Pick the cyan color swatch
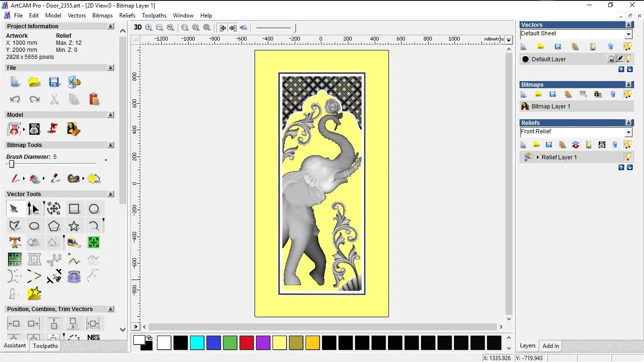 [x=197, y=343]
